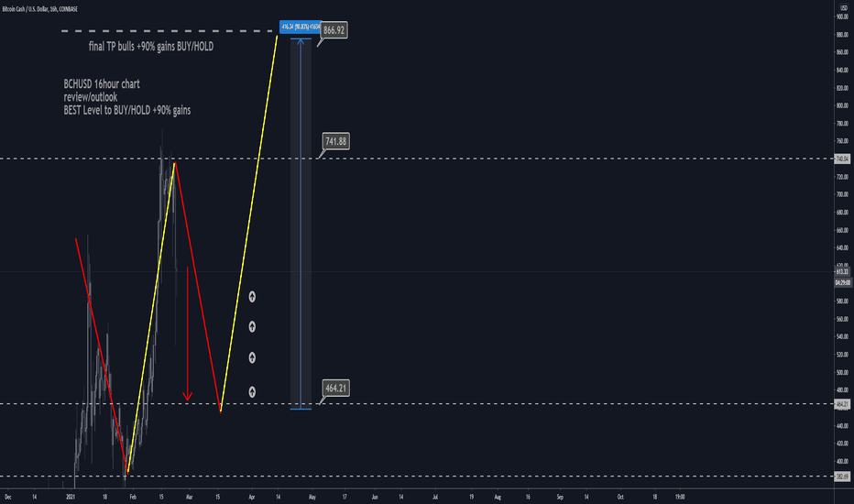854x504 pixels.
Task: Select the blue vertical price range line
Action: click(x=301, y=224)
